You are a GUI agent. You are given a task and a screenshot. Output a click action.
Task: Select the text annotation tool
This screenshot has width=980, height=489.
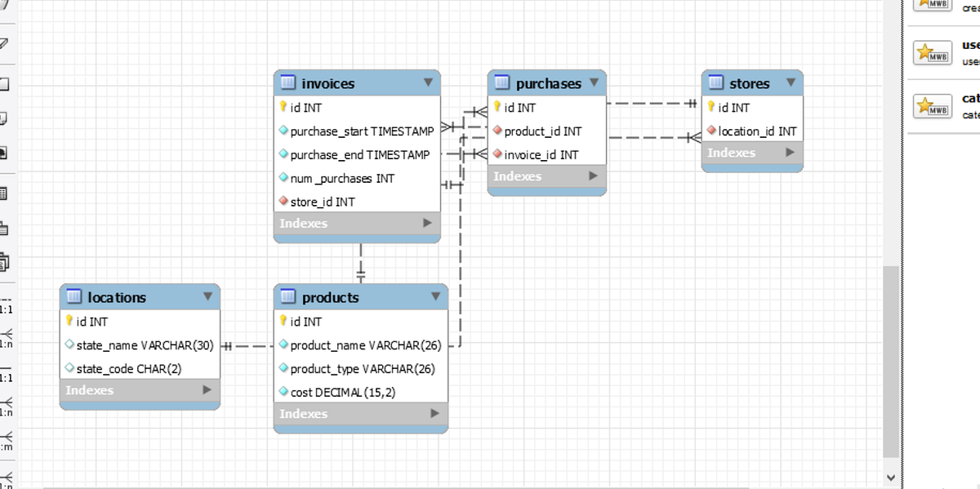(7, 119)
